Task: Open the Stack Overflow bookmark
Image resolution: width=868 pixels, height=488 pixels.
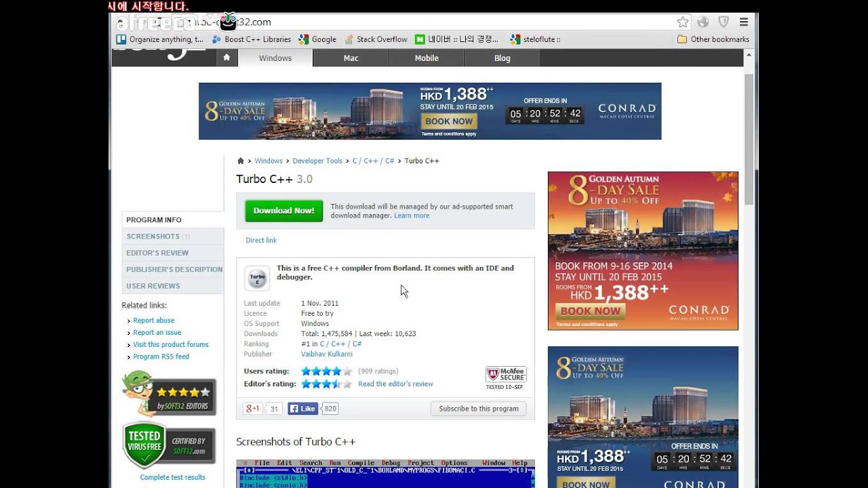Action: (x=376, y=39)
